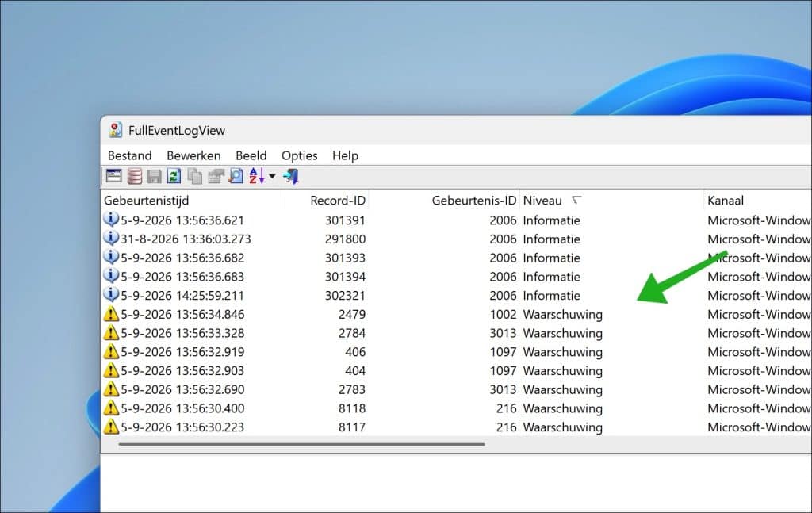Click the data source database icon
Image resolution: width=812 pixels, height=513 pixels.
(x=135, y=177)
